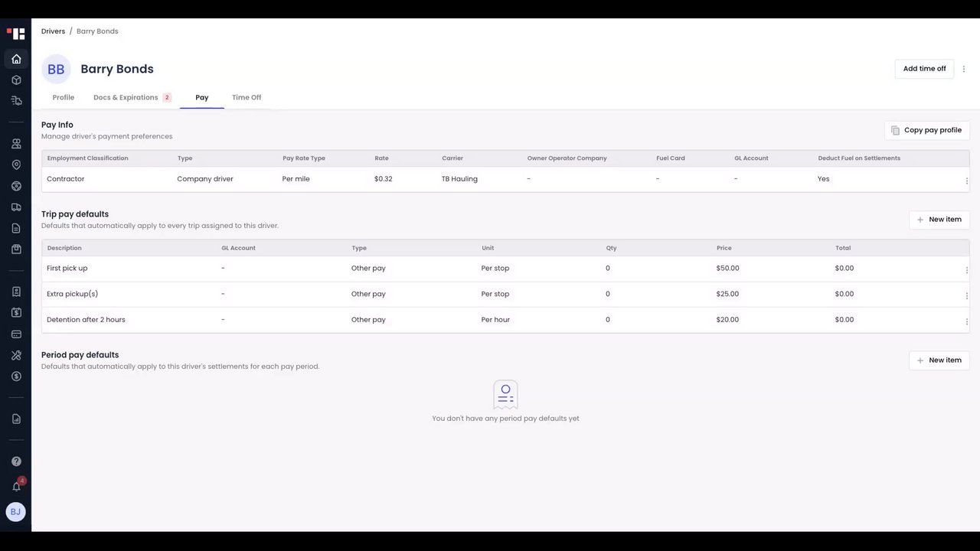The height and width of the screenshot is (551, 980).
Task: Click the $25.00 price value
Action: coord(728,294)
